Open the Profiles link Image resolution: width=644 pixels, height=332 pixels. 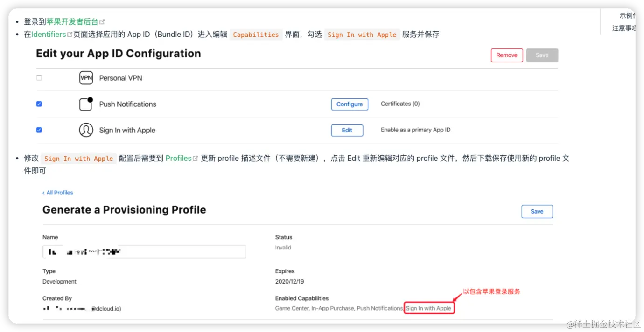click(179, 158)
